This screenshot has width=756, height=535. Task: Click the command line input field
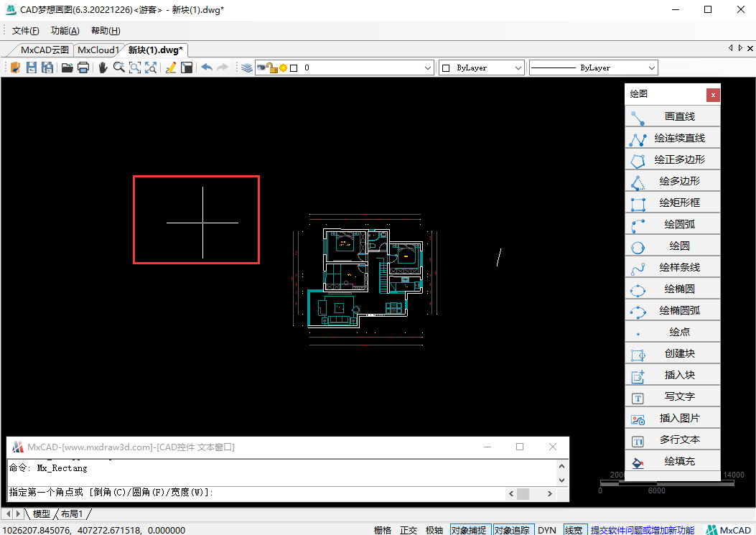tap(256, 493)
